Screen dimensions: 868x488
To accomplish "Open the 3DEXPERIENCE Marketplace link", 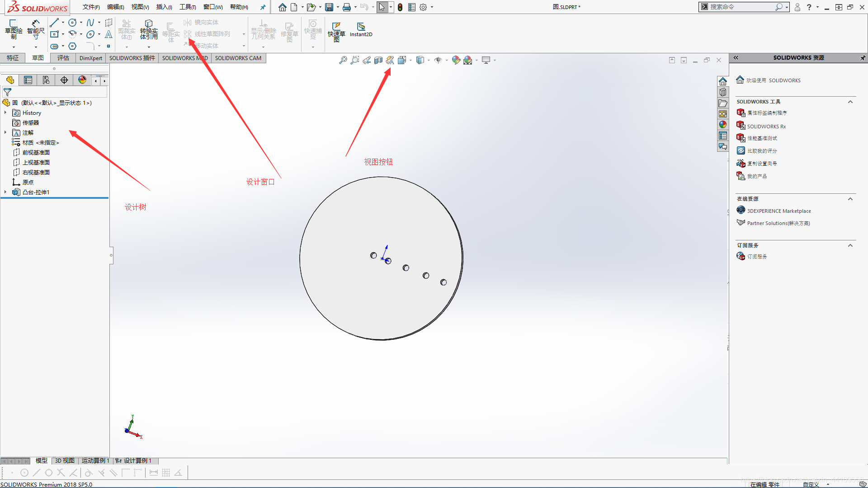I will 778,211.
